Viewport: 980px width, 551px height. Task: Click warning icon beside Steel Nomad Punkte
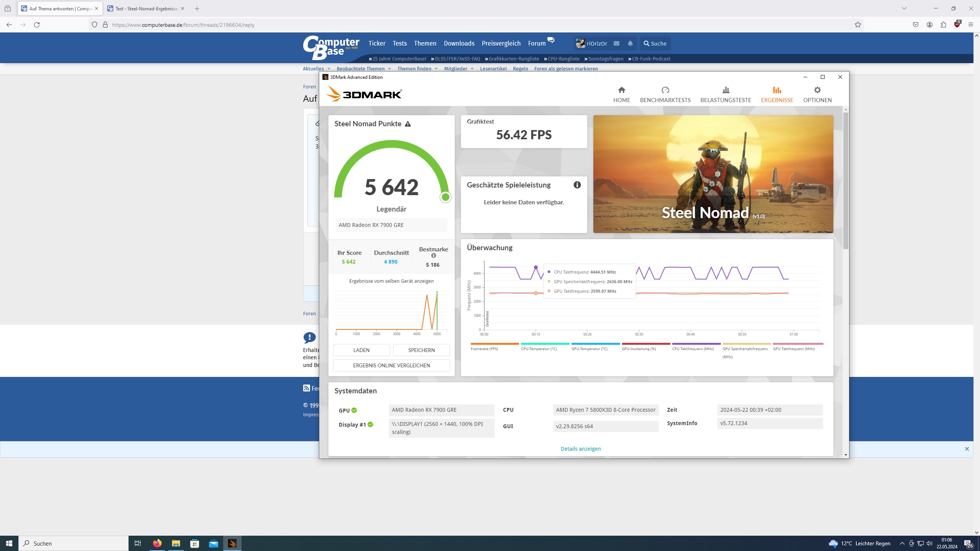coord(408,124)
